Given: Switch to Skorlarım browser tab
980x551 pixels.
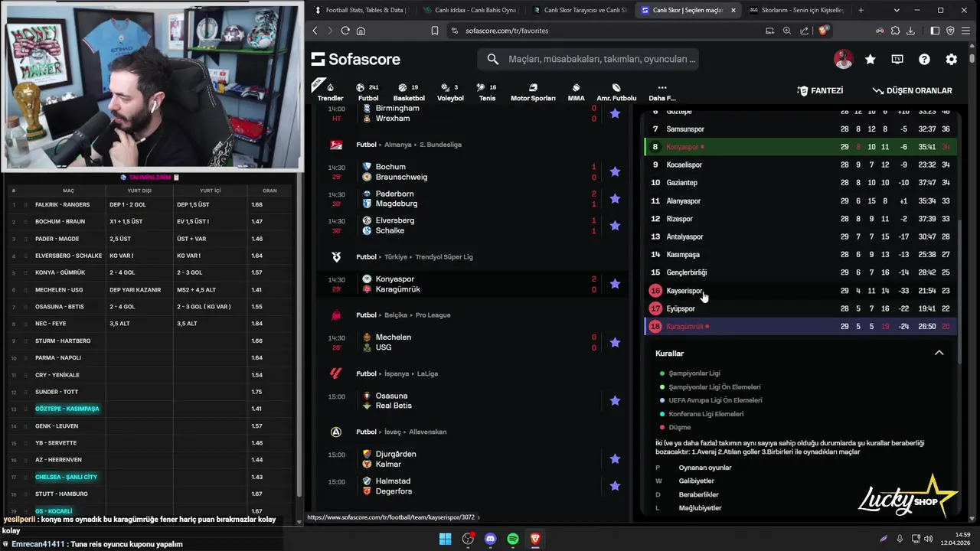Looking at the screenshot, I should 796,10.
